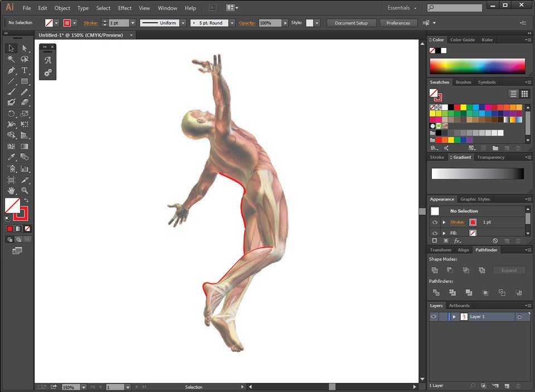Click Add New Effect fx icon
This screenshot has height=392, width=535.
click(x=458, y=241)
